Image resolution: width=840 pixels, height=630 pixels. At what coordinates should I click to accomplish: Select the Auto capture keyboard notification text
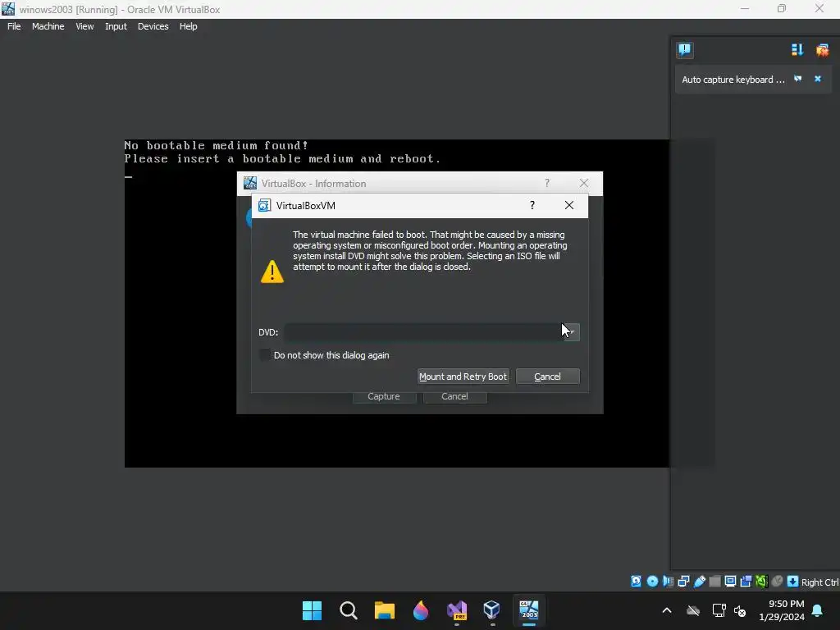[733, 80]
